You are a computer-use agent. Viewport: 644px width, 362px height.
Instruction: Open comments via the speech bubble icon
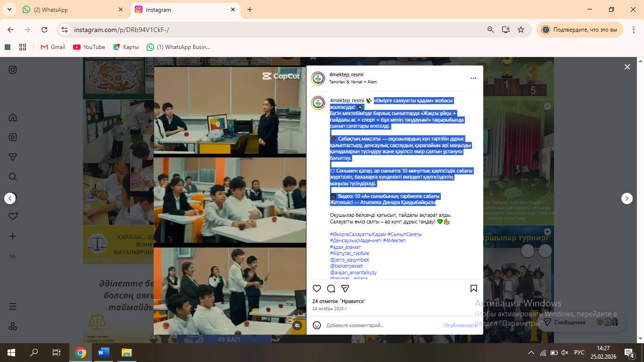pyautogui.click(x=331, y=288)
